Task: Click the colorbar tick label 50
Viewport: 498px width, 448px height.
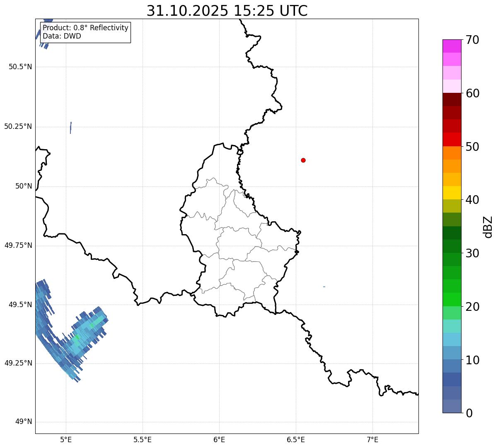Action: (x=472, y=147)
